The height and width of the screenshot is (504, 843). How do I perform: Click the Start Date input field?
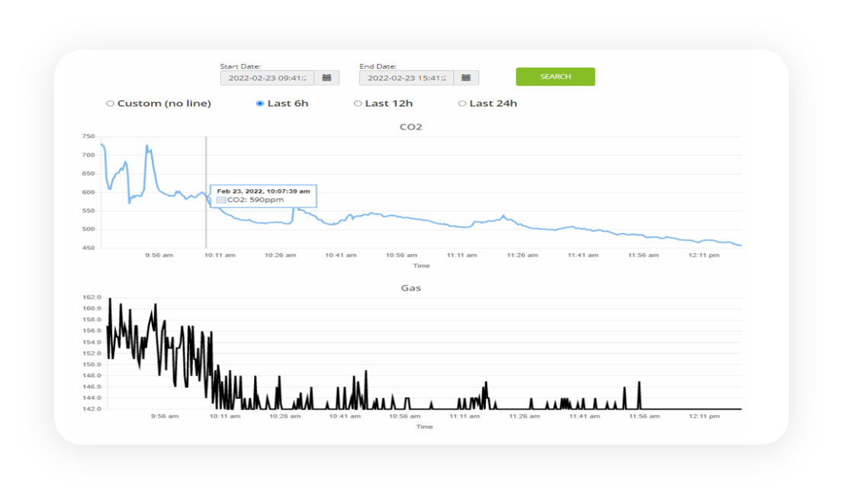click(267, 78)
